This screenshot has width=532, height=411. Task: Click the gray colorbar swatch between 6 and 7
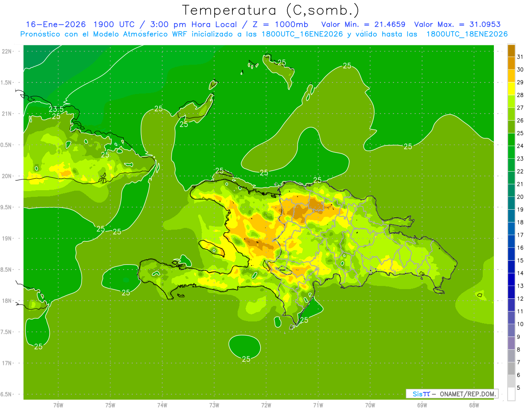pos(511,368)
